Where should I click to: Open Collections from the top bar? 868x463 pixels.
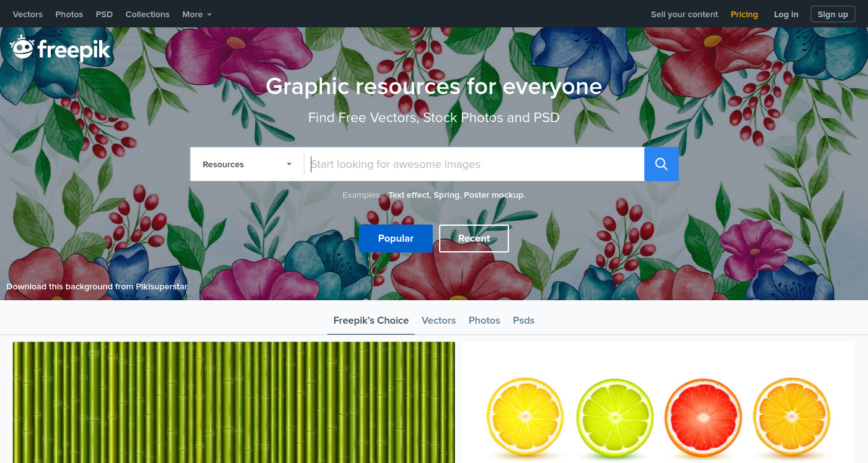(x=147, y=14)
